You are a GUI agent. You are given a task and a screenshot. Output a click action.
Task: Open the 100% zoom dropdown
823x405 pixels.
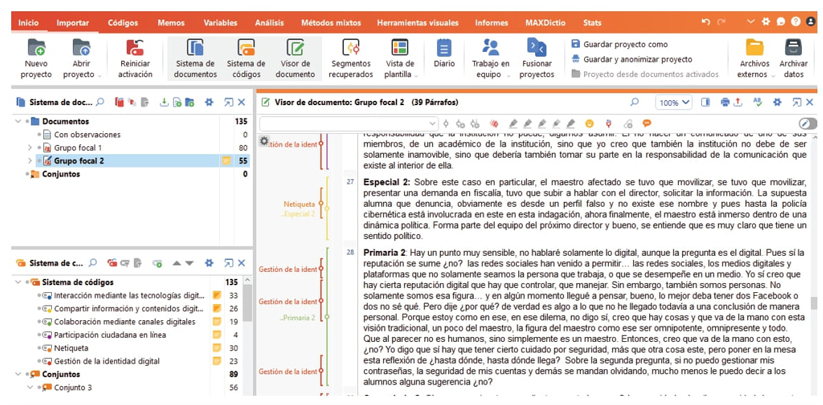pyautogui.click(x=675, y=102)
